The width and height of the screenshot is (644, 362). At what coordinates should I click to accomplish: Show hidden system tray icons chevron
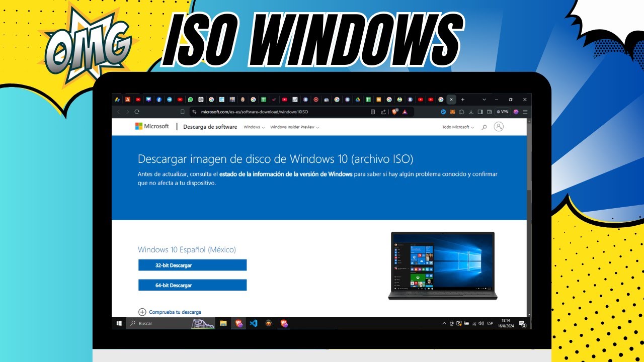[x=444, y=323]
